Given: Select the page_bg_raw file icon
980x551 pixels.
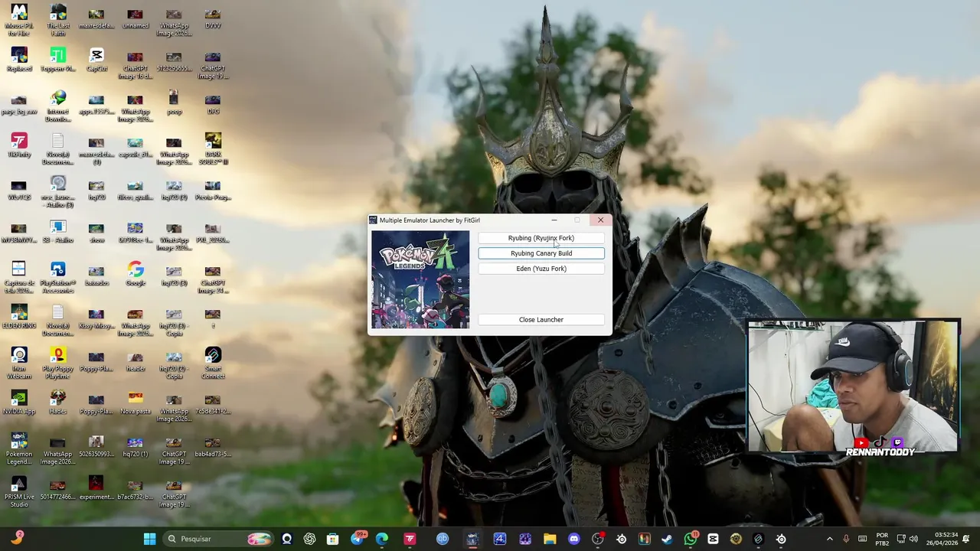Looking at the screenshot, I should pos(19,103).
